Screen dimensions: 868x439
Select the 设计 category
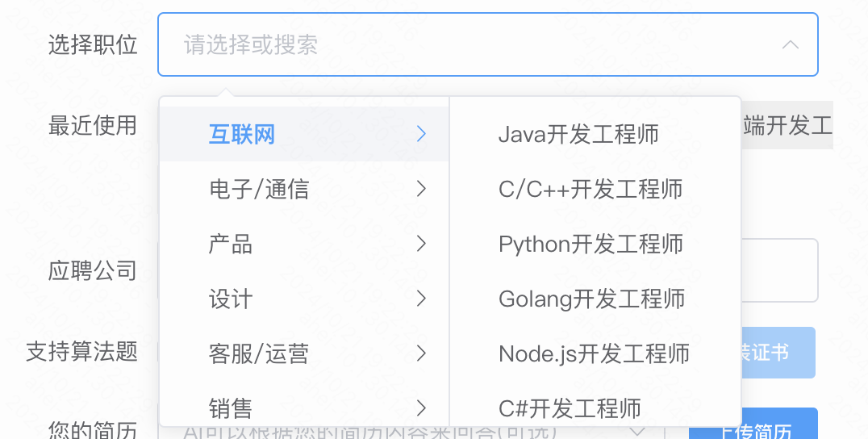coord(231,299)
